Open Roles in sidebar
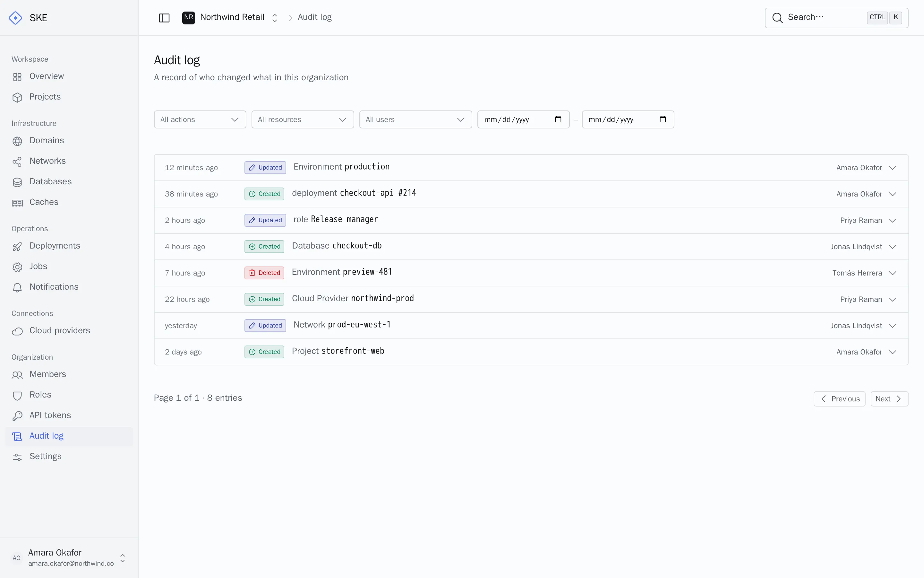924x578 pixels. [69, 395]
